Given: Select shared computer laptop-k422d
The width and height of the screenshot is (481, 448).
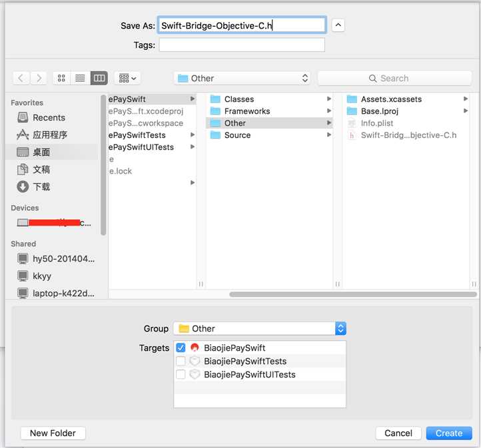Looking at the screenshot, I should (56, 293).
